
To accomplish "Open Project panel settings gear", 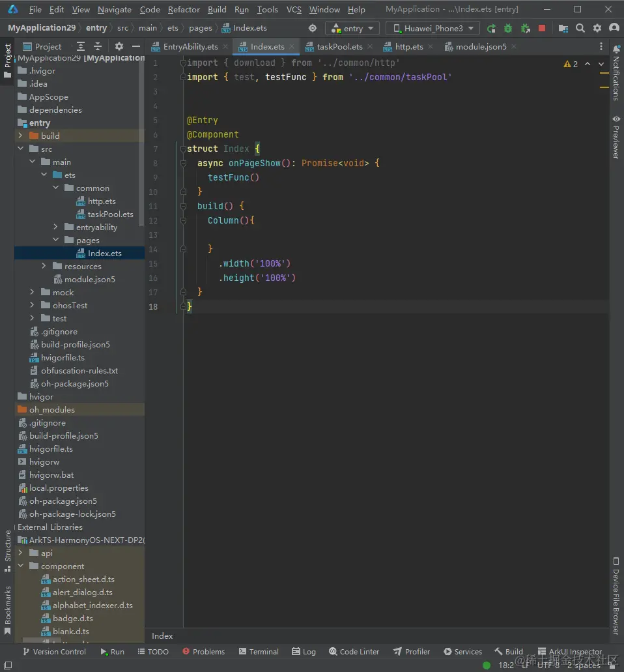I will click(119, 47).
